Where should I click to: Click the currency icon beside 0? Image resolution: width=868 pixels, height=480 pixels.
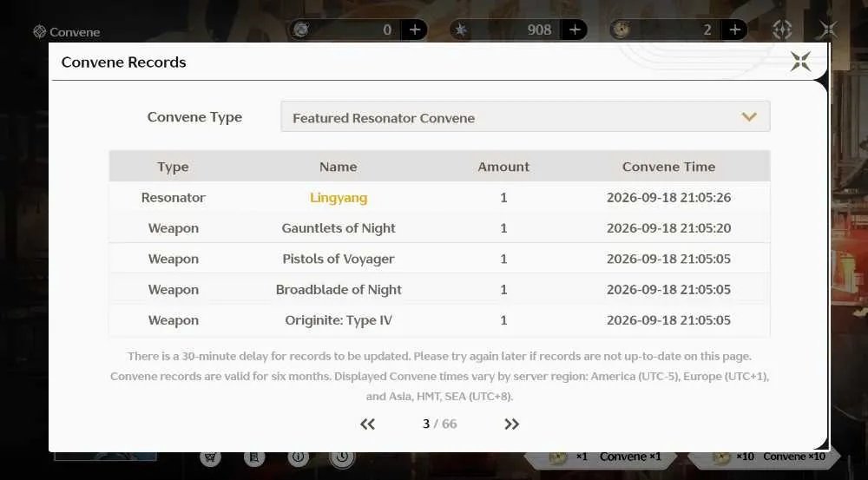[301, 30]
